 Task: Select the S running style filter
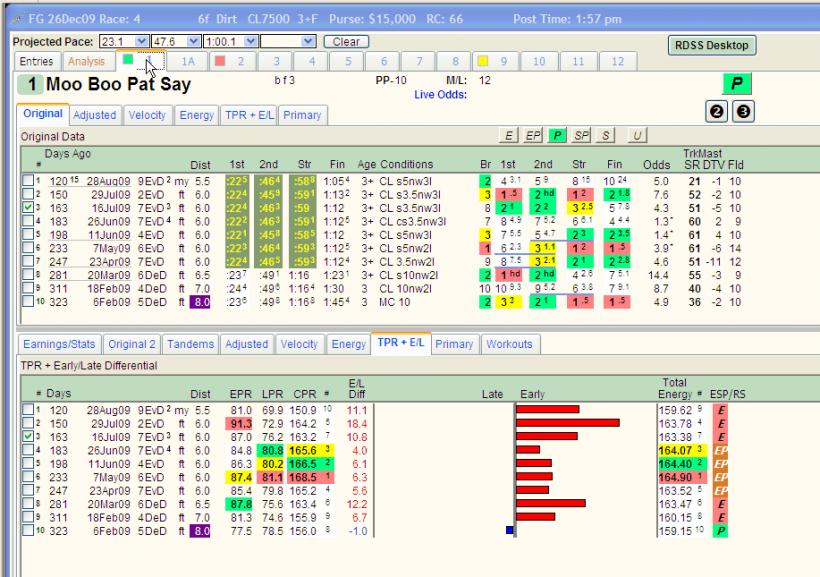[x=605, y=136]
